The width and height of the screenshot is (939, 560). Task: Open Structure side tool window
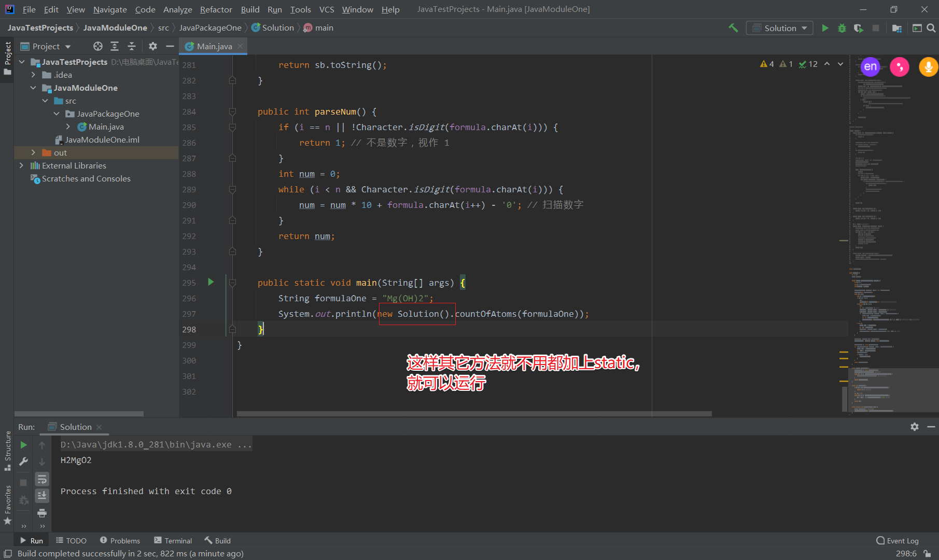pyautogui.click(x=7, y=450)
